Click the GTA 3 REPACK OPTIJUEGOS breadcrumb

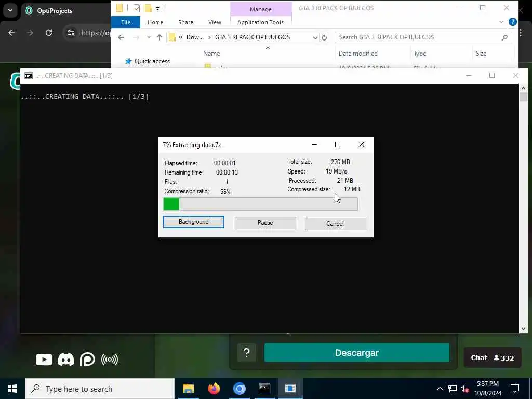coord(252,37)
